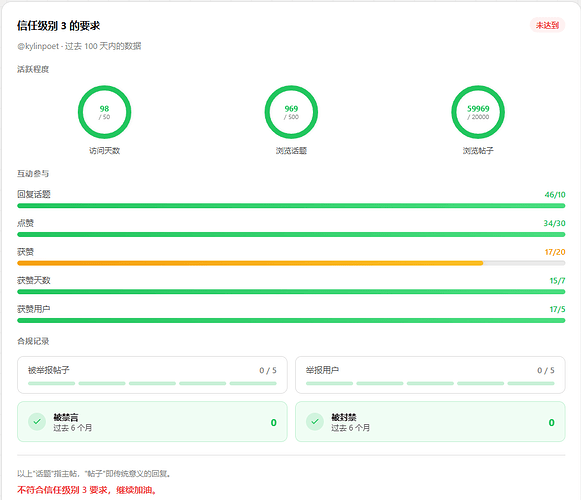
Task: Click the 17/5 value
Action: (x=557, y=309)
